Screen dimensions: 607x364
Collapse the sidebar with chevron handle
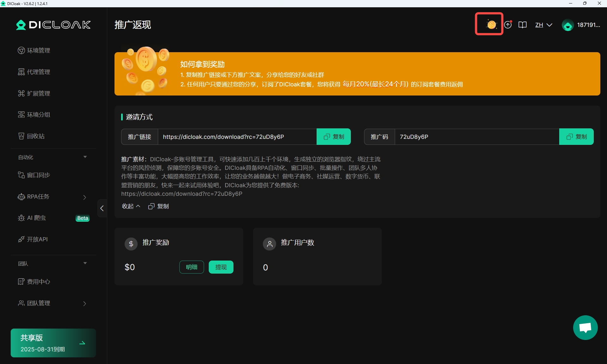pos(102,208)
